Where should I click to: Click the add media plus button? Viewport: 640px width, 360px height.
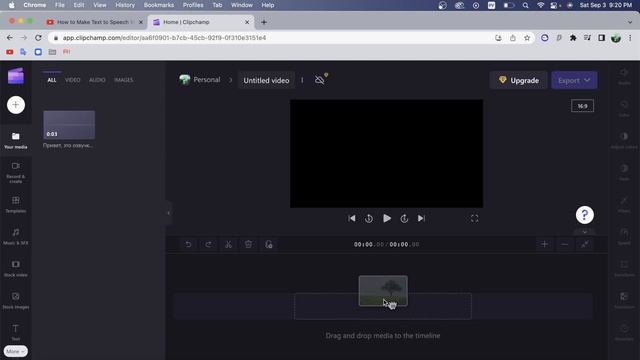[x=16, y=105]
